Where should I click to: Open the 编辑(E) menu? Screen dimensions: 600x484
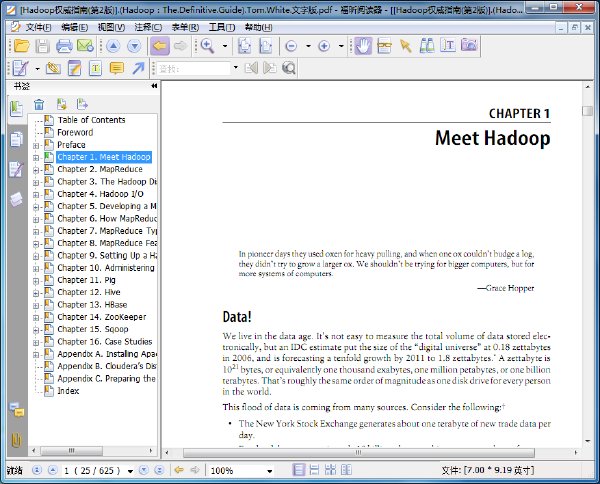(74, 27)
